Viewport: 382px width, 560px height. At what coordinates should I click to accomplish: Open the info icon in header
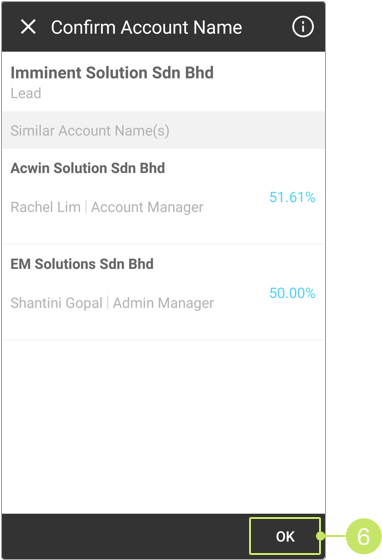303,27
